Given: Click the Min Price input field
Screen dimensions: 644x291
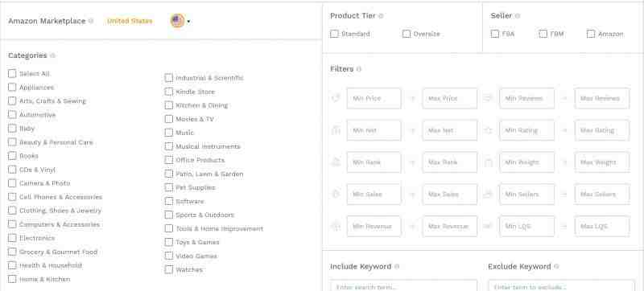Looking at the screenshot, I should [x=374, y=98].
